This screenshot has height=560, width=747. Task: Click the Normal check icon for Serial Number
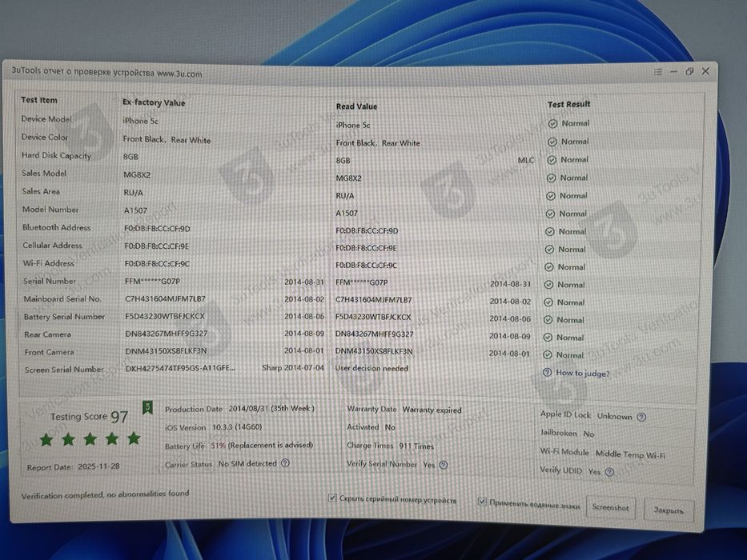[548, 285]
